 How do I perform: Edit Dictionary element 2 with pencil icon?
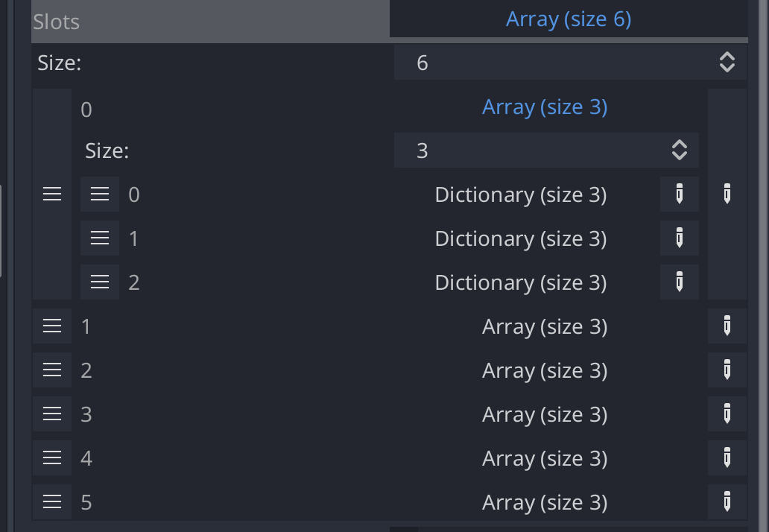pos(679,282)
